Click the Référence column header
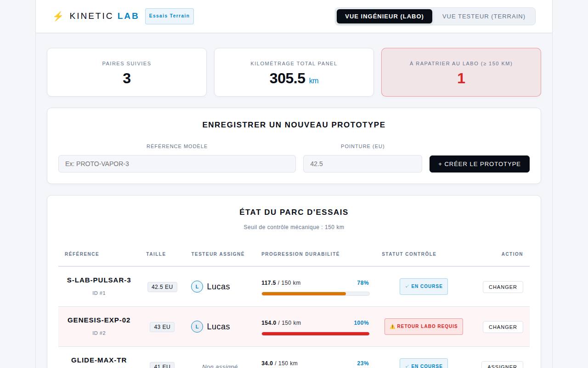 (x=82, y=254)
